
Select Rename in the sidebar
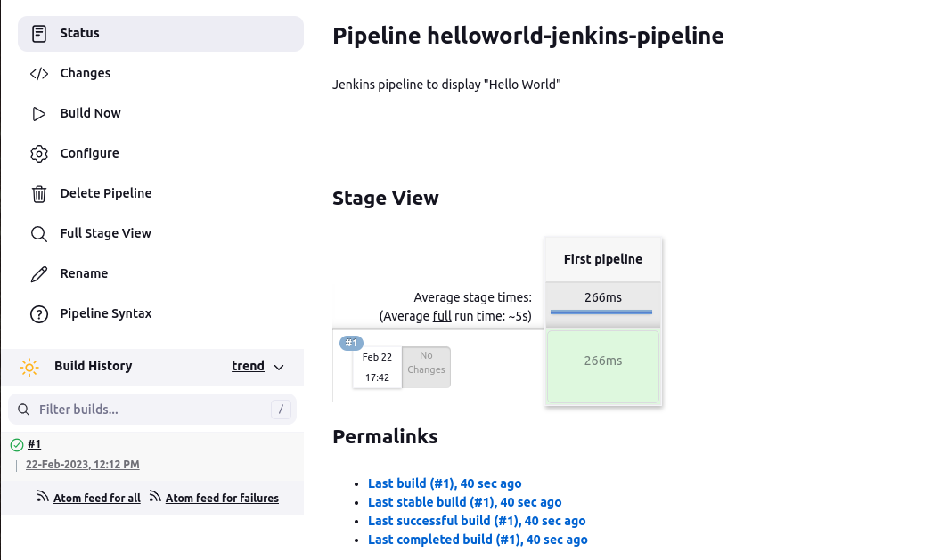tap(160, 274)
